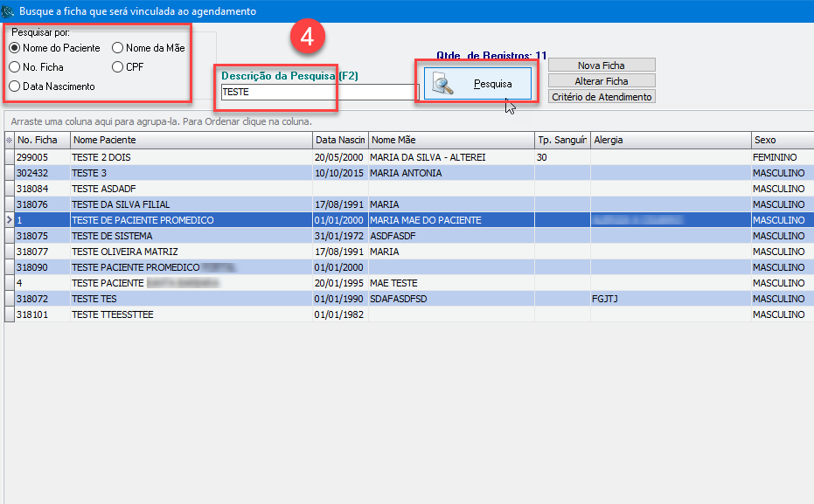
Task: Click the Descrição da Pesquisa text field
Action: (x=319, y=92)
